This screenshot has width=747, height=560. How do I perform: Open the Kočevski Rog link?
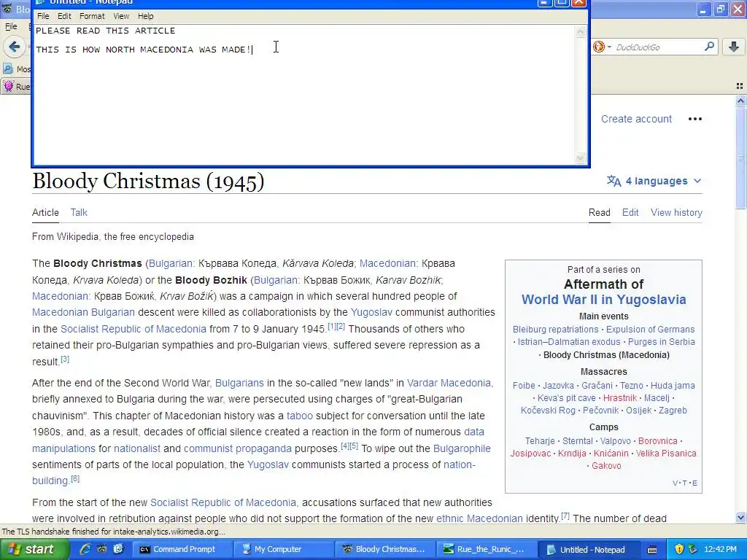point(548,411)
